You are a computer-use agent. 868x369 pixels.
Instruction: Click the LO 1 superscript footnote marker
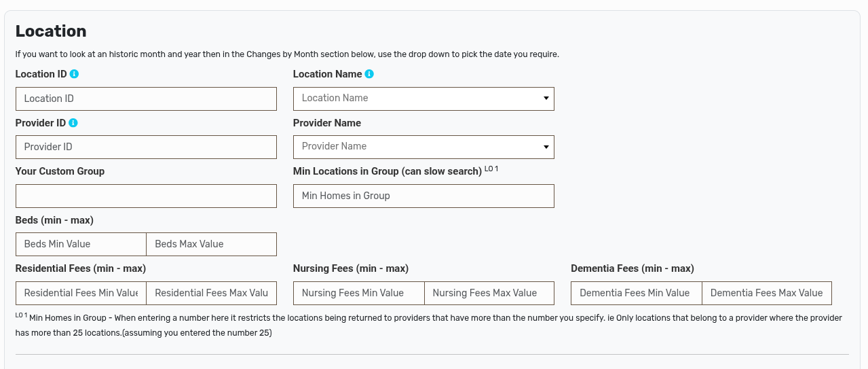tap(491, 169)
